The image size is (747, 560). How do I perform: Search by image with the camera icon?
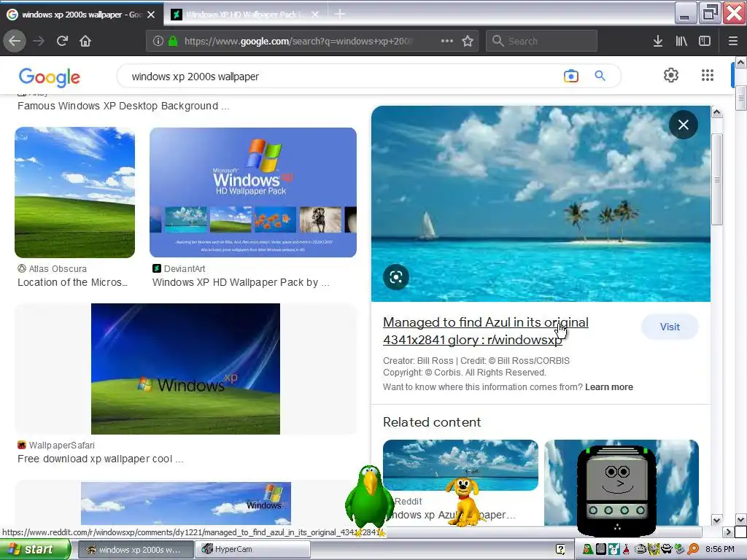point(570,76)
